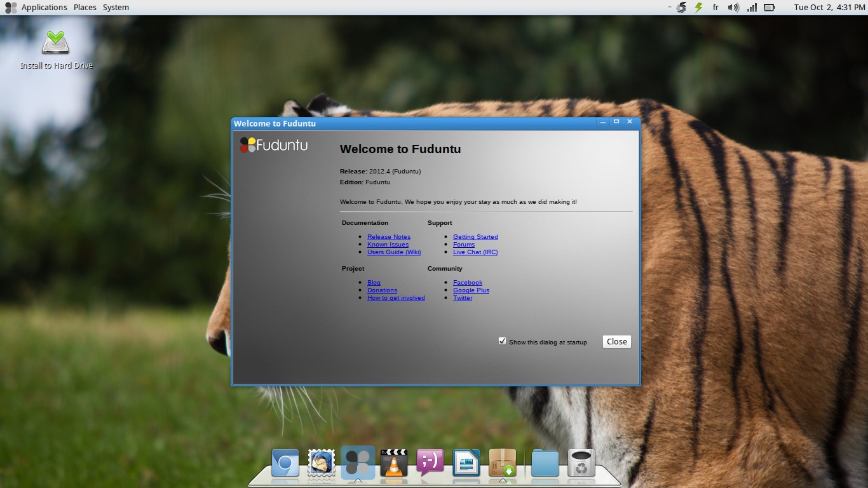
Task: Click the Fuduntu logo in the top panel
Action: coord(11,8)
